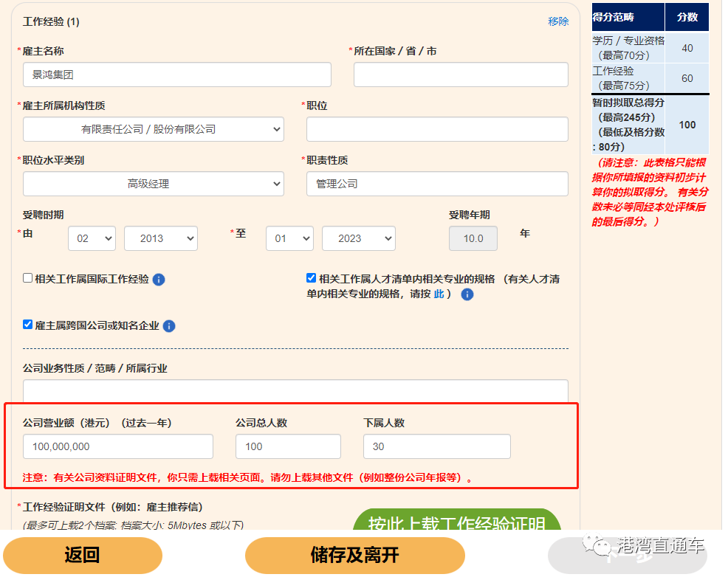Viewport: 728px width, 577px height.
Task: Click the 移除 link to remove work experience
Action: [557, 21]
